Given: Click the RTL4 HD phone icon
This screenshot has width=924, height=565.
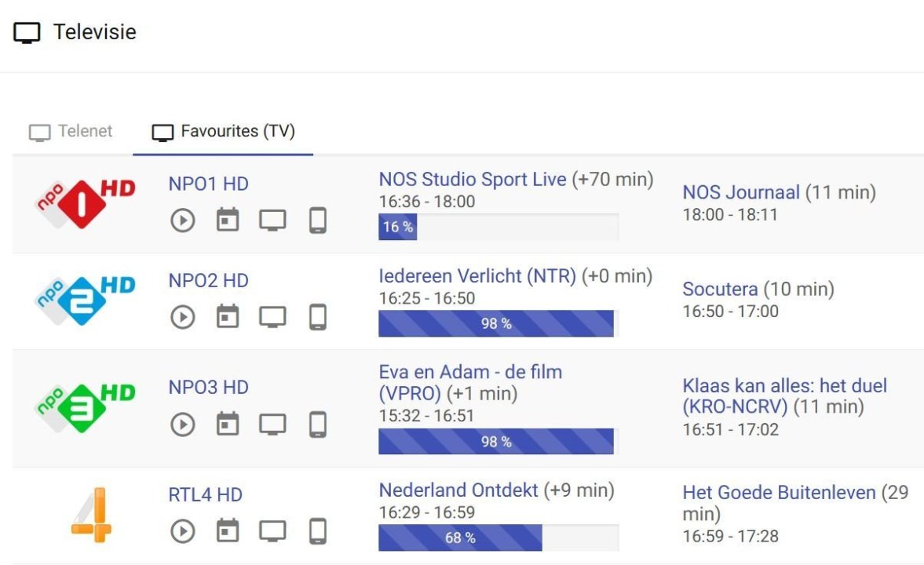Looking at the screenshot, I should point(317,531).
